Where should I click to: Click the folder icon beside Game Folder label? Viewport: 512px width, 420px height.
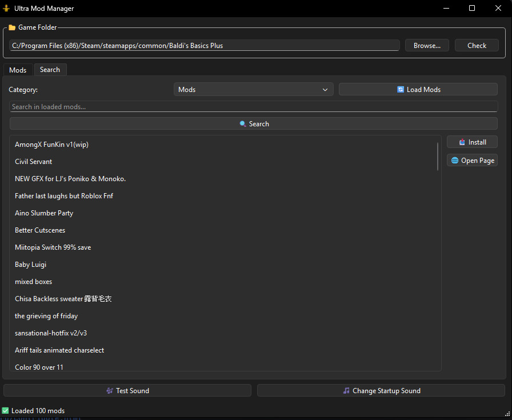pyautogui.click(x=12, y=27)
